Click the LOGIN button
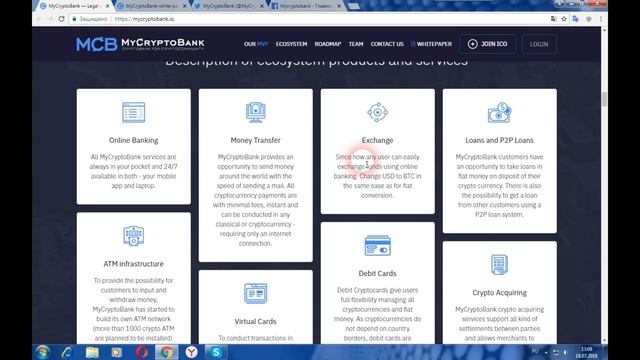 point(539,44)
